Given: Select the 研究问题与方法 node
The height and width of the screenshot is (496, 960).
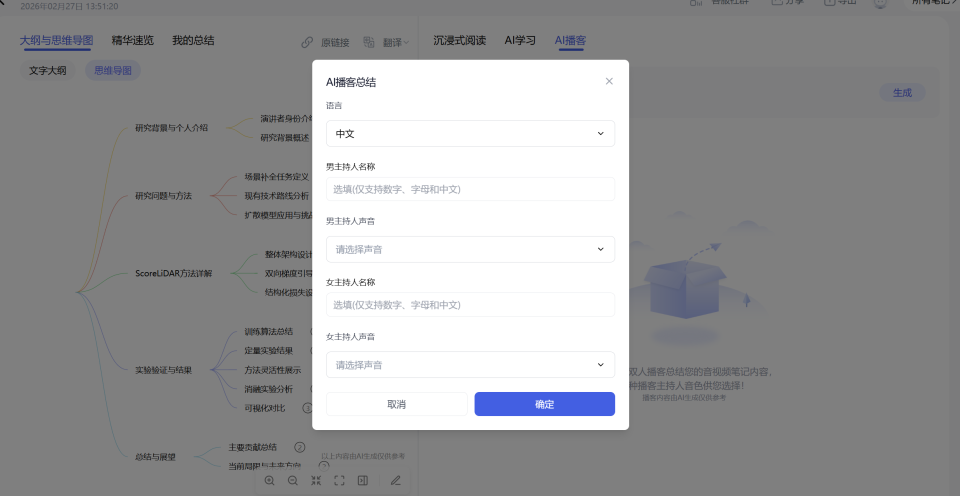Looking at the screenshot, I should pyautogui.click(x=163, y=196).
